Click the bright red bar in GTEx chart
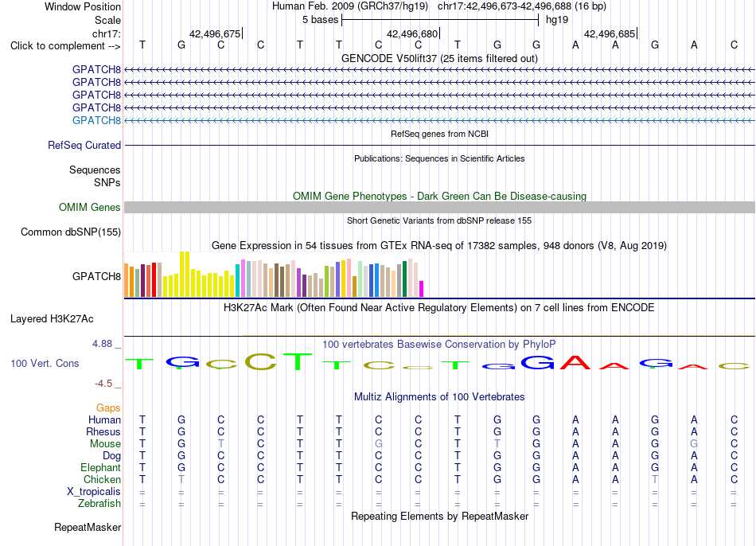 point(154,279)
